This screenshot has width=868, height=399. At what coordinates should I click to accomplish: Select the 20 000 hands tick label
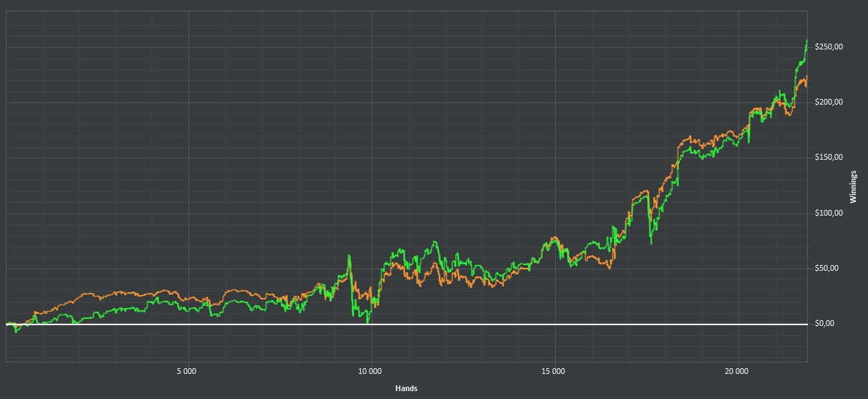(737, 371)
